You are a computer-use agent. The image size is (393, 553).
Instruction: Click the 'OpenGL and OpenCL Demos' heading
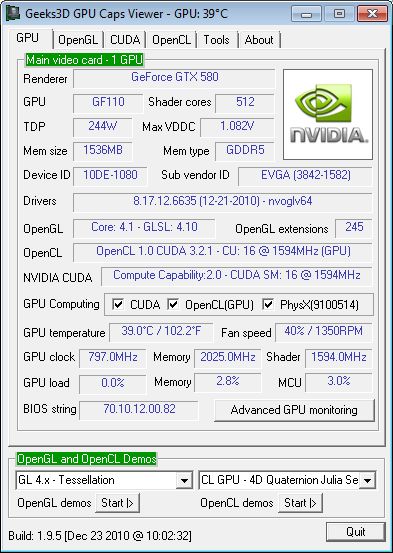pyautogui.click(x=87, y=459)
